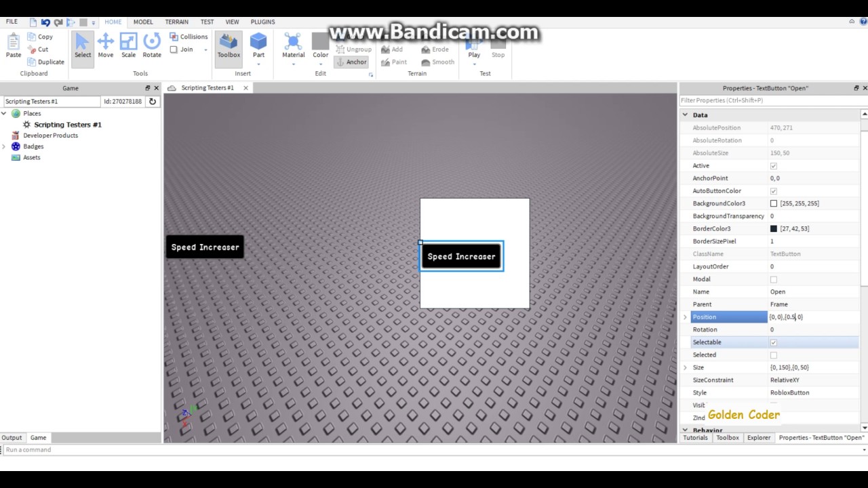Click the BackgroundColor3 white color swatch
The image size is (868, 488).
click(774, 203)
